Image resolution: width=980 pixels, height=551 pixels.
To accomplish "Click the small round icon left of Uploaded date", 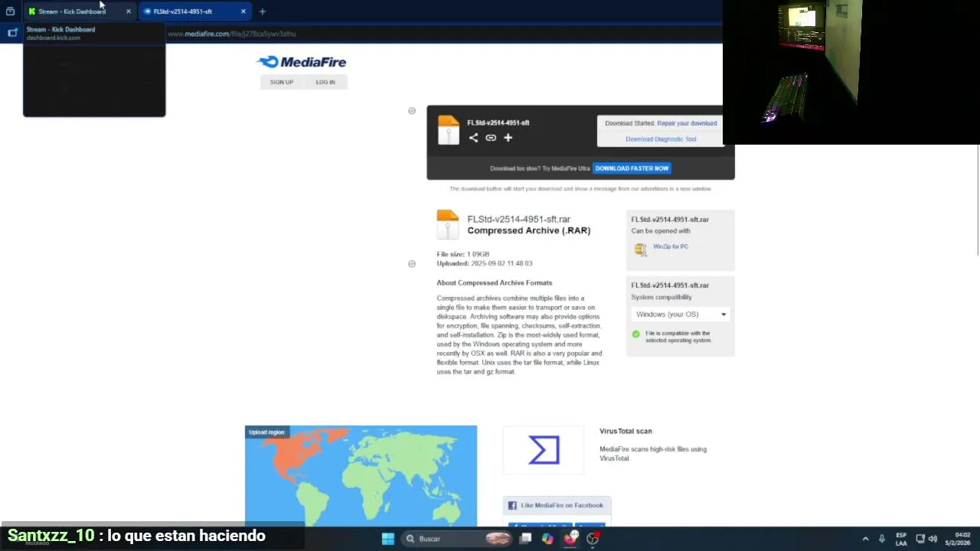I will pos(412,264).
